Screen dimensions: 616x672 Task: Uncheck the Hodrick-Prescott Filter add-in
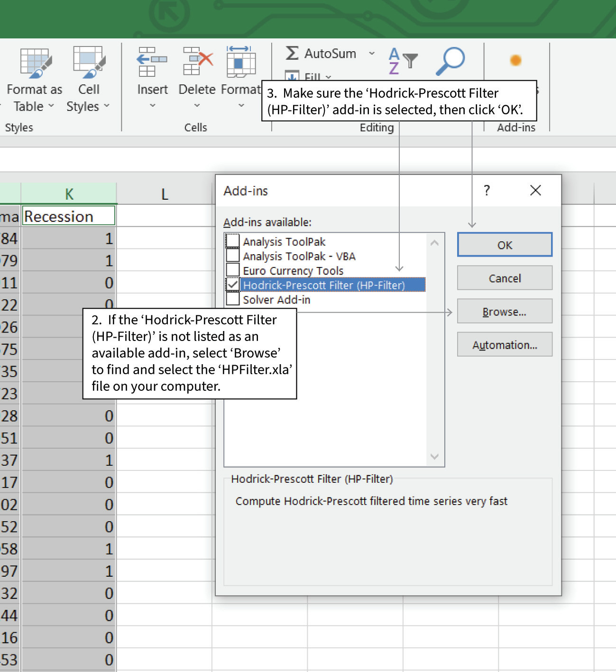pyautogui.click(x=232, y=284)
